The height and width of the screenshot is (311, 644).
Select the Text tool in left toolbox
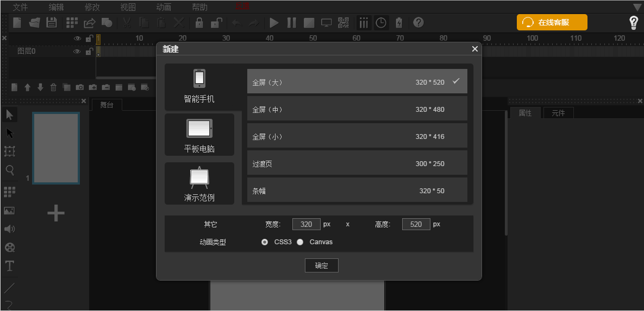click(9, 266)
